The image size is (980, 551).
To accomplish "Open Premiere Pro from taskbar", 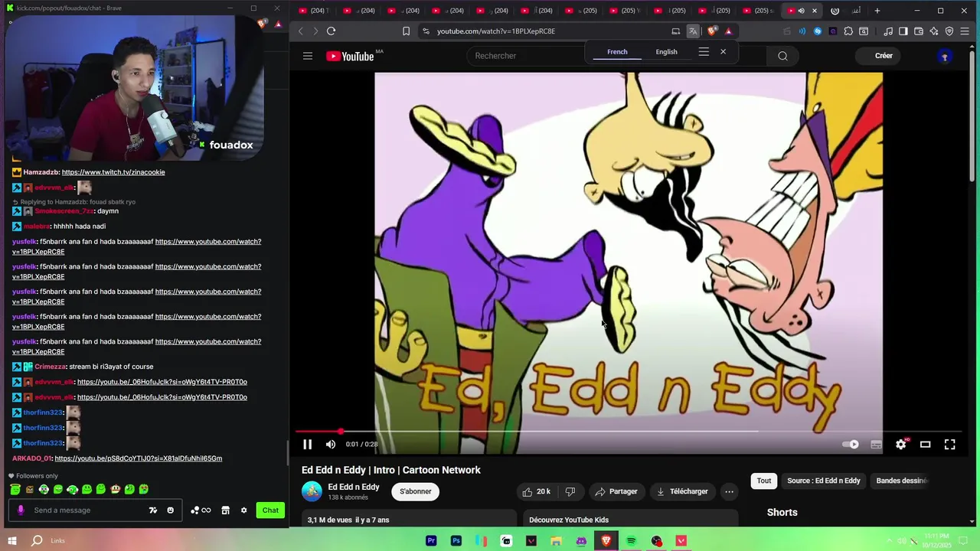I will [x=431, y=541].
